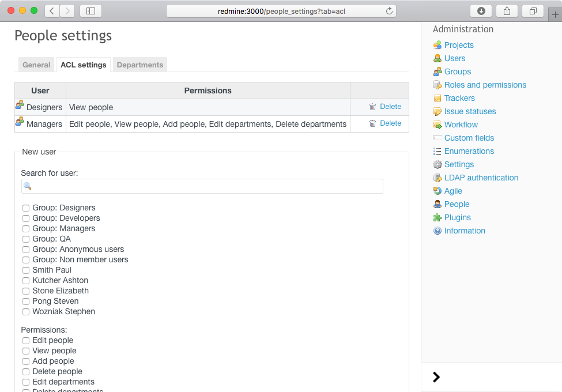The image size is (562, 392).
Task: Click the Safari downloads icon
Action: click(481, 11)
